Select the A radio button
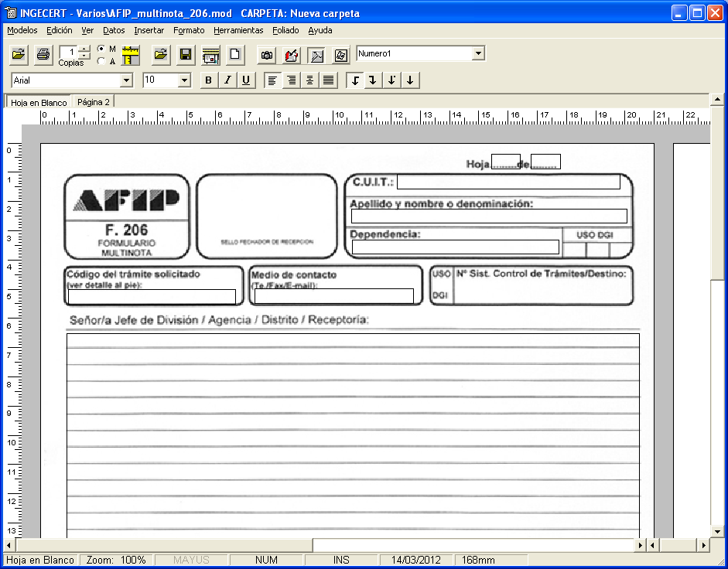The height and width of the screenshot is (569, 728). pos(101,61)
